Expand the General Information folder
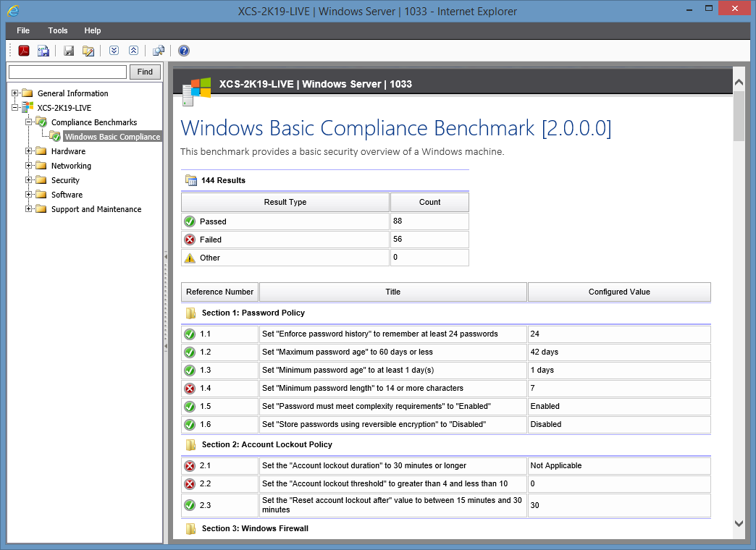Screen dimensions: 756x550 [x=16, y=93]
